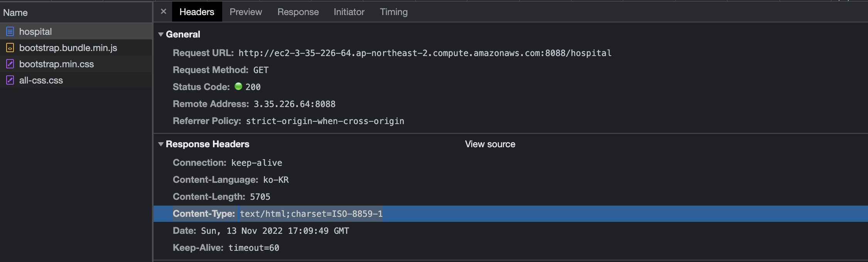Click the bootstrap.bundle.min.js script icon
This screenshot has width=868, height=262.
(10, 48)
